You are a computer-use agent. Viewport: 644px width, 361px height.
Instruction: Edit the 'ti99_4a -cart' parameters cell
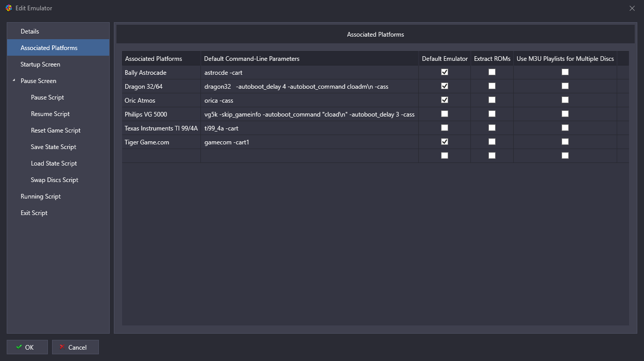[x=310, y=128]
